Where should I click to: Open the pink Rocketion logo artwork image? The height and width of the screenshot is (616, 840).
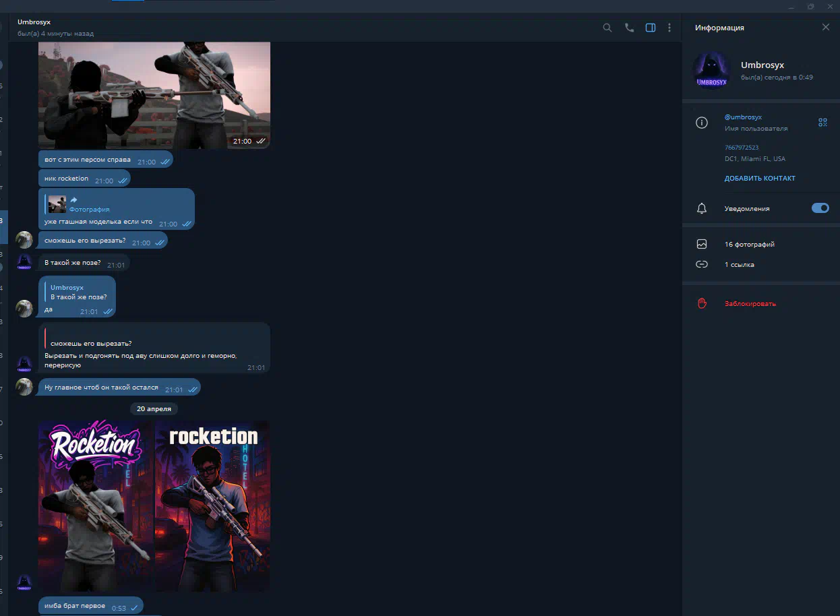[x=95, y=506]
